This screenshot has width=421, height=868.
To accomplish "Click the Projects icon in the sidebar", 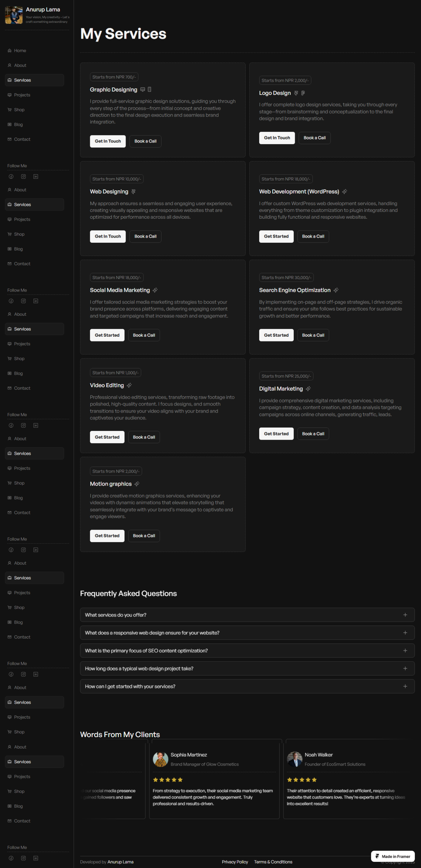I will coord(9,95).
